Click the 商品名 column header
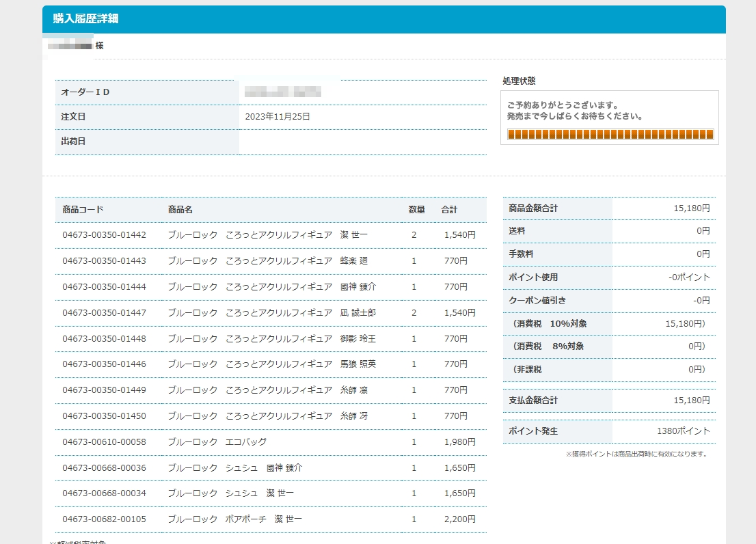Image resolution: width=756 pixels, height=544 pixels. point(180,210)
